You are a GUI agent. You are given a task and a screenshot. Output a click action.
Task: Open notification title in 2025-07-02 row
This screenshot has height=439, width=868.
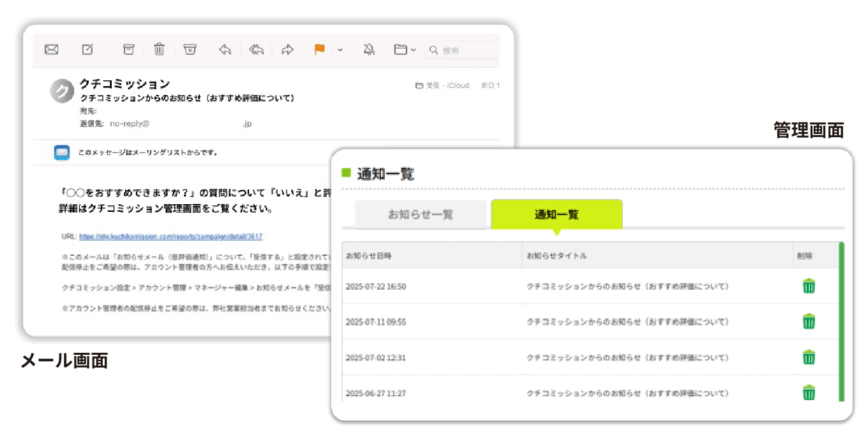click(627, 358)
